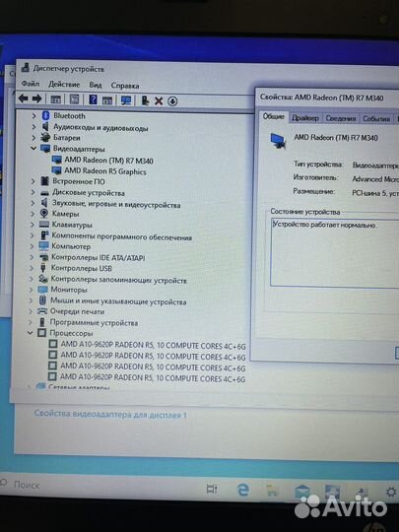Select AMD Radeon (TM) R7 M340 adapter
Image resolution: width=399 pixels, height=532 pixels.
[108, 161]
